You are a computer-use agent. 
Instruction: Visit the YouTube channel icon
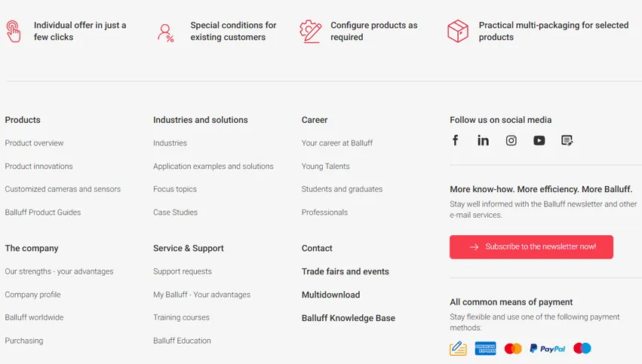pyautogui.click(x=539, y=140)
